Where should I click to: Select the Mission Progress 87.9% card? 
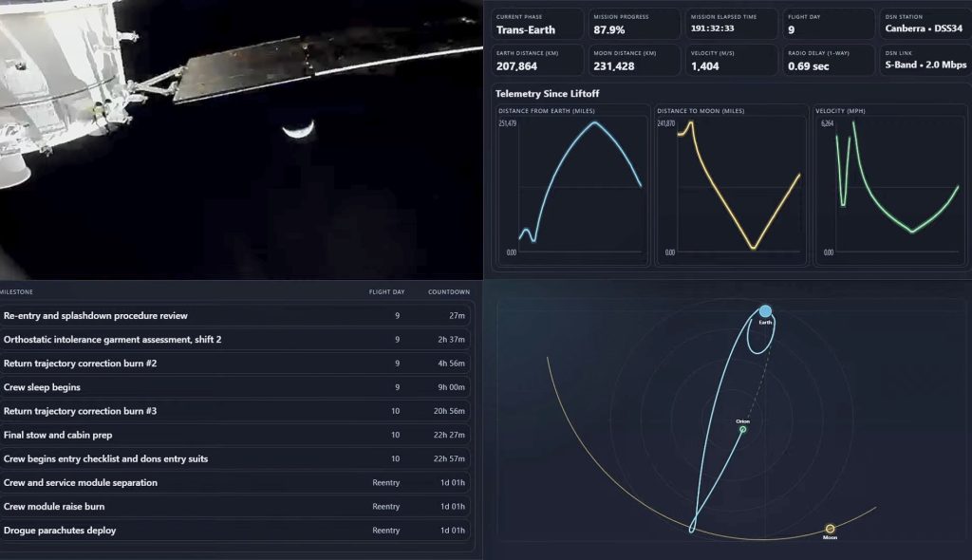pyautogui.click(x=633, y=24)
